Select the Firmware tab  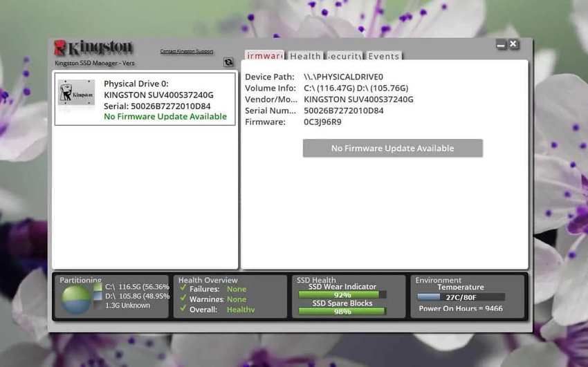pyautogui.click(x=265, y=55)
